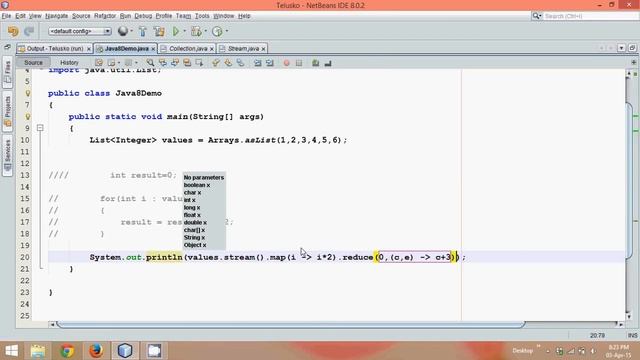Open the Tools menu

(202, 16)
